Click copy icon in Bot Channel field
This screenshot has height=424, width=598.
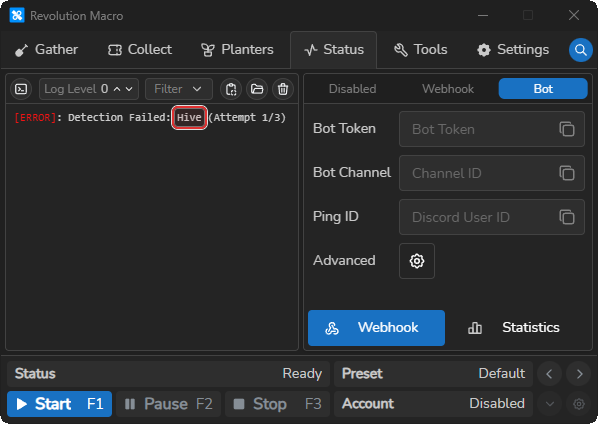tap(567, 173)
